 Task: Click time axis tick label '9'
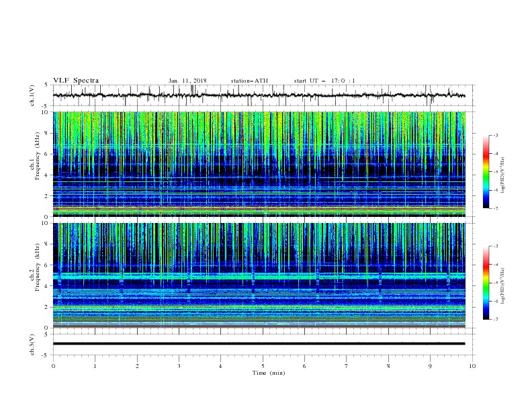click(430, 366)
